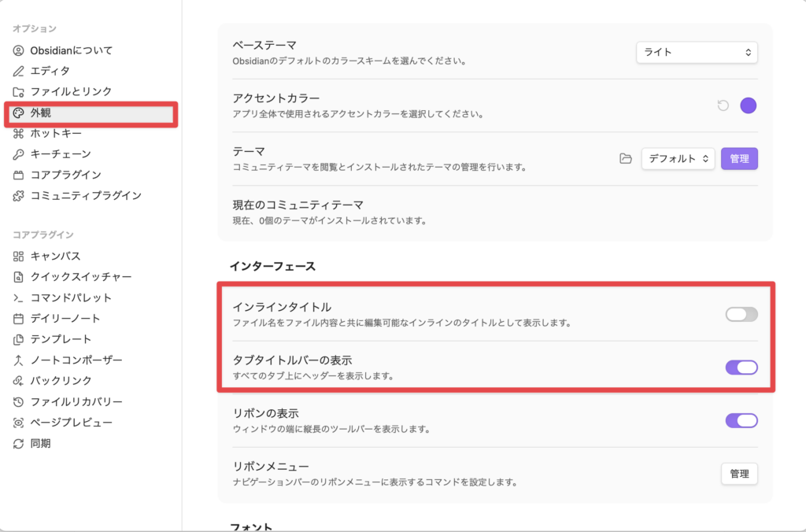Screen dimensions: 806x532
Task: Click the pencil icon next to エディタ
Action: click(x=19, y=71)
